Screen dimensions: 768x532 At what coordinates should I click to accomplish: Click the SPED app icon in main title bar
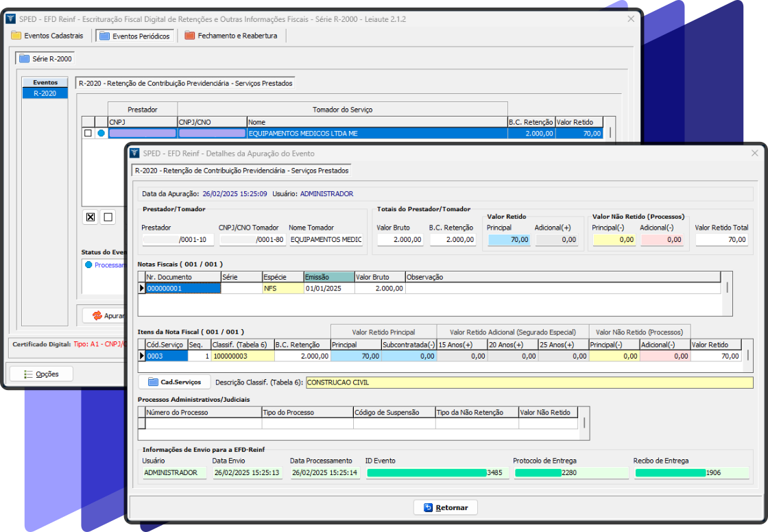[x=10, y=19]
